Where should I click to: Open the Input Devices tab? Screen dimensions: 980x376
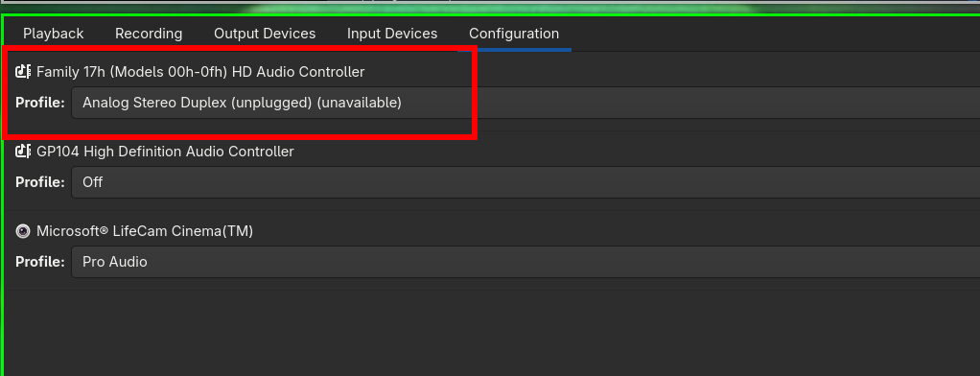click(x=392, y=34)
